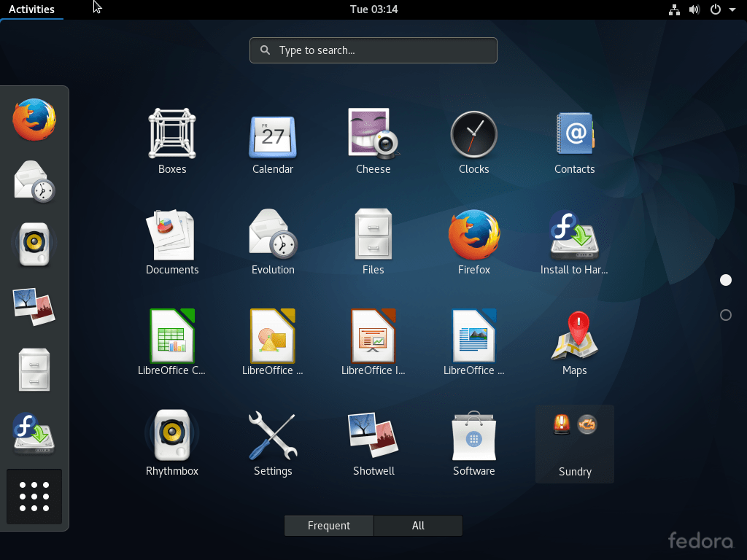
Task: Switch to the Frequent tab
Action: (329, 525)
